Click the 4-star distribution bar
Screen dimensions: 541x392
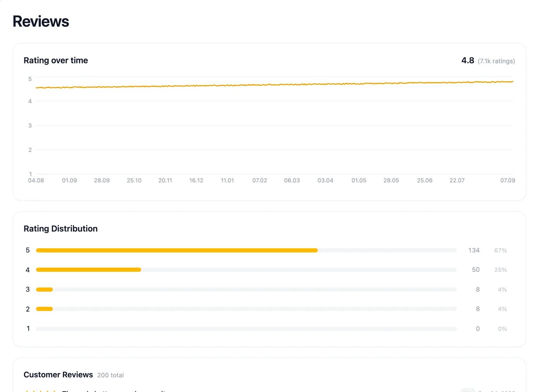pos(247,270)
